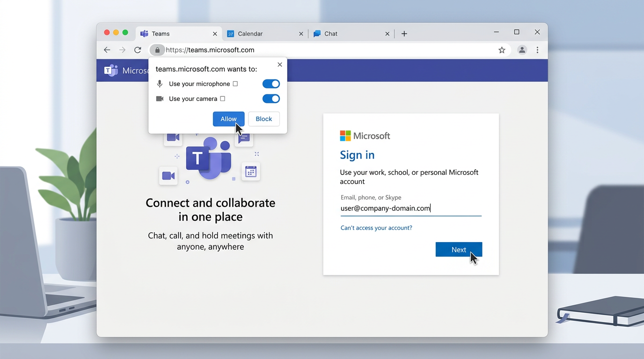The height and width of the screenshot is (359, 644).
Task: Check the box next to Use your camera
Action: (x=223, y=99)
